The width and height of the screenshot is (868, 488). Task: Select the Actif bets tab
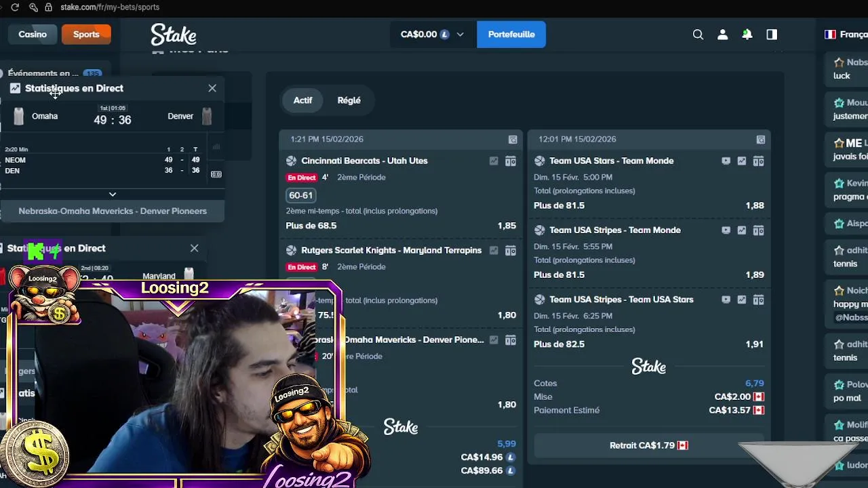click(302, 100)
